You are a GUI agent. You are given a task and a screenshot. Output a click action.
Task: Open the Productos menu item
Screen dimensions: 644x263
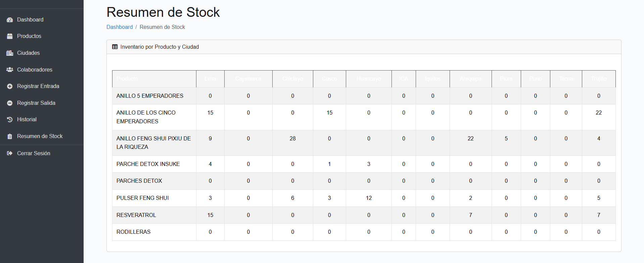pos(29,36)
